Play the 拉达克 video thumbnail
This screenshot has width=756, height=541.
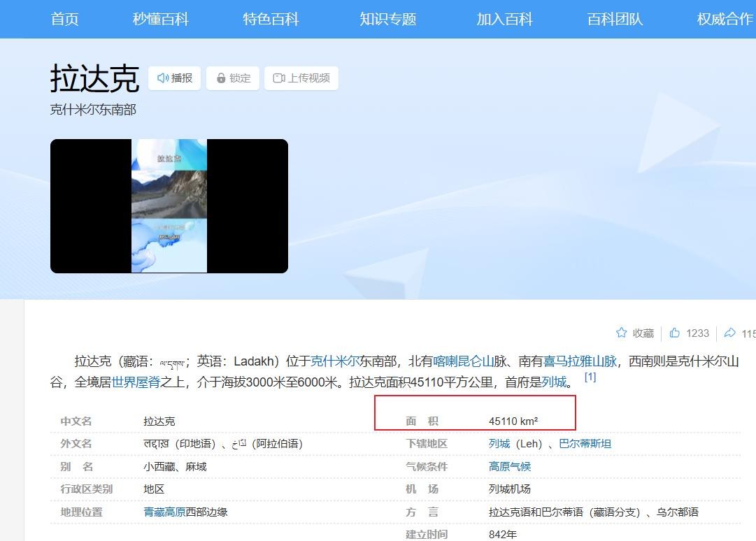[x=169, y=206]
